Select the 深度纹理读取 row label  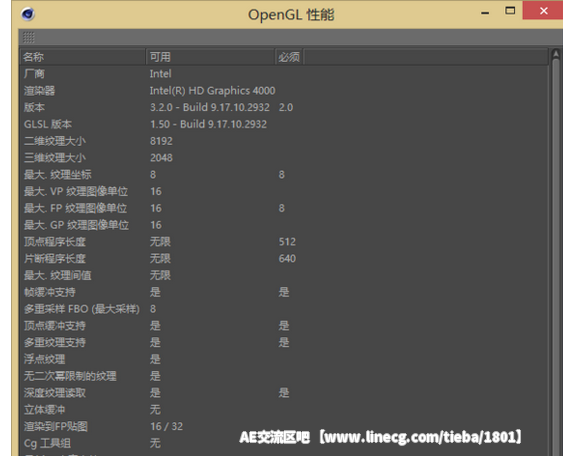click(55, 393)
